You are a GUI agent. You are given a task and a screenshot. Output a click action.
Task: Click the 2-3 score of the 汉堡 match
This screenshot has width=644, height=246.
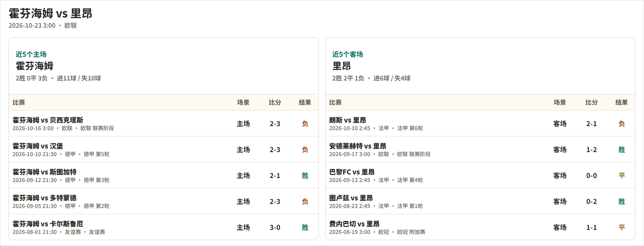click(275, 149)
